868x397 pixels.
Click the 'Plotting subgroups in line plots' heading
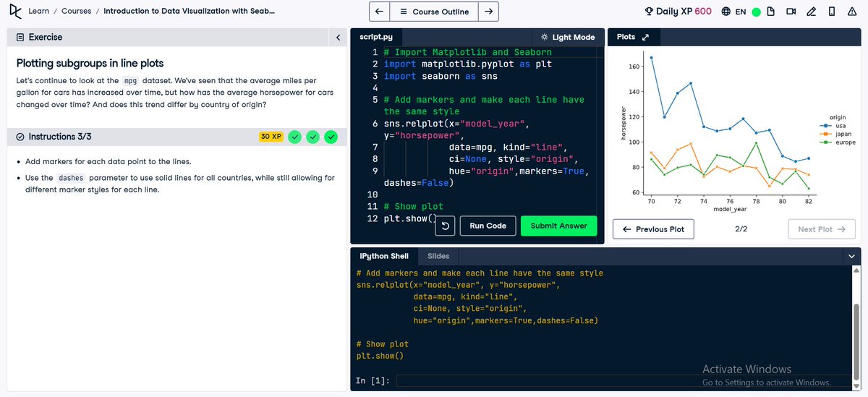tap(90, 63)
